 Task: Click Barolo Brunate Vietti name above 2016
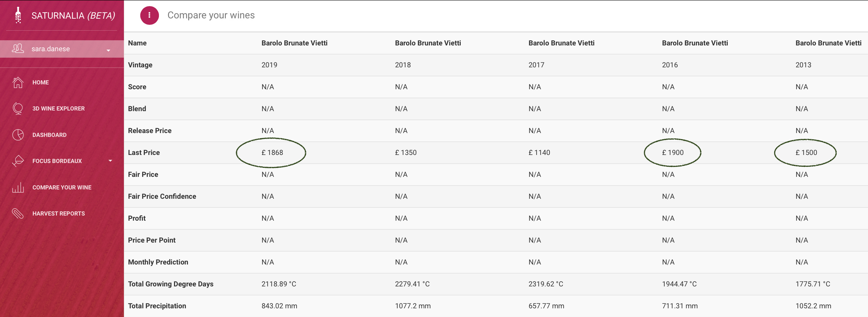click(x=695, y=43)
